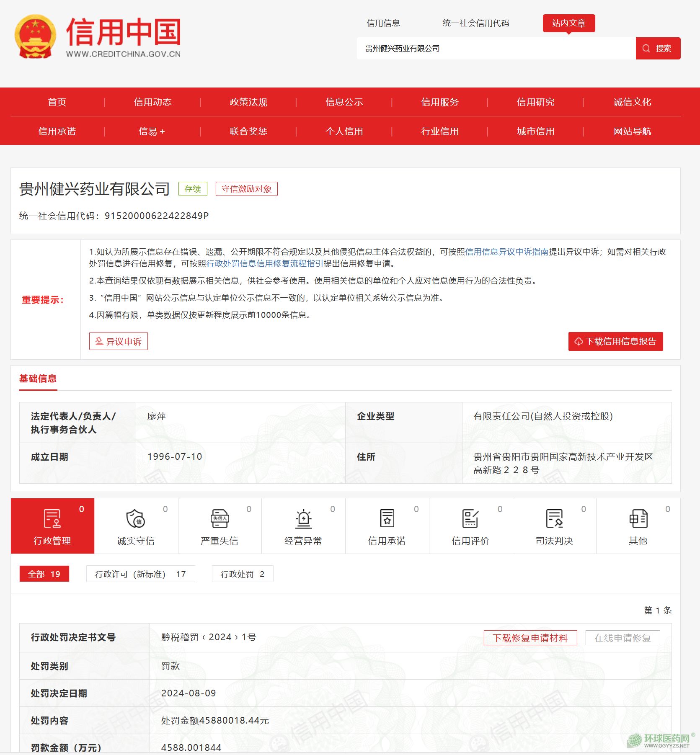Screen dimensions: 700x755
Task: Select the 统一社会信用代码 search tab
Action: pos(475,23)
